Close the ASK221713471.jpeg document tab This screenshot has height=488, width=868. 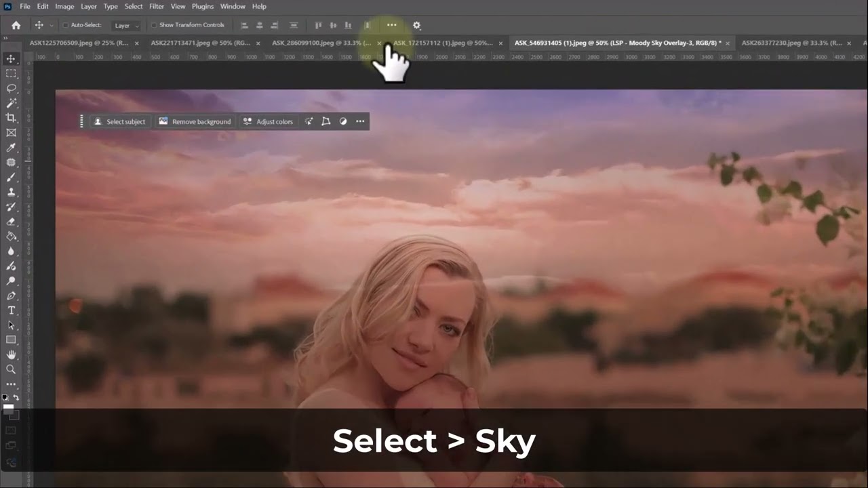click(x=258, y=43)
